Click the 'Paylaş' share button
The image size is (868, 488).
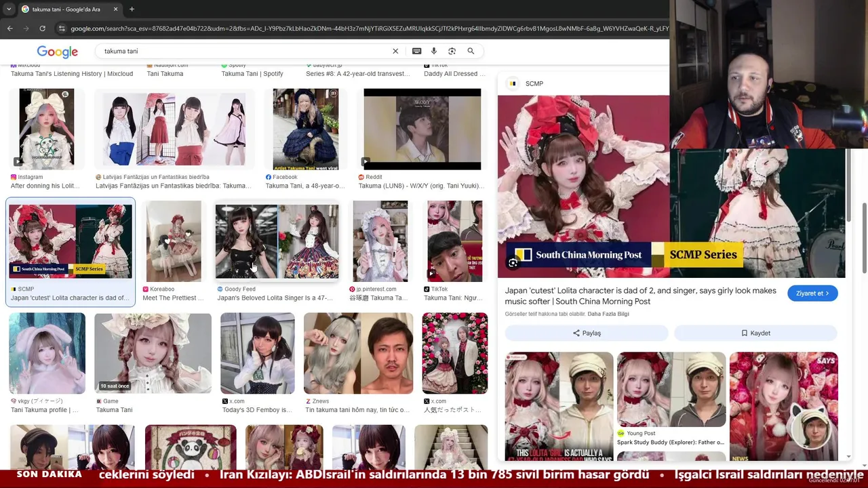pyautogui.click(x=587, y=333)
